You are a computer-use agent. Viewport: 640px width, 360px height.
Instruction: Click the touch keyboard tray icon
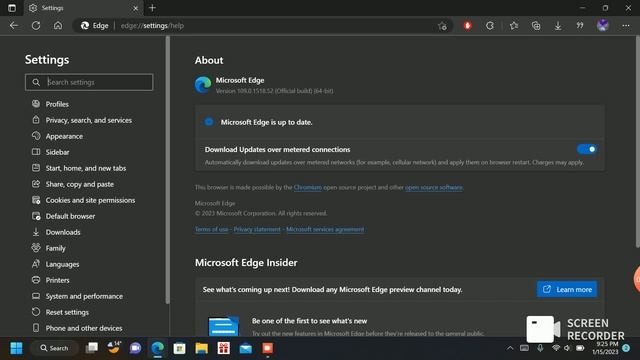pyautogui.click(x=524, y=348)
